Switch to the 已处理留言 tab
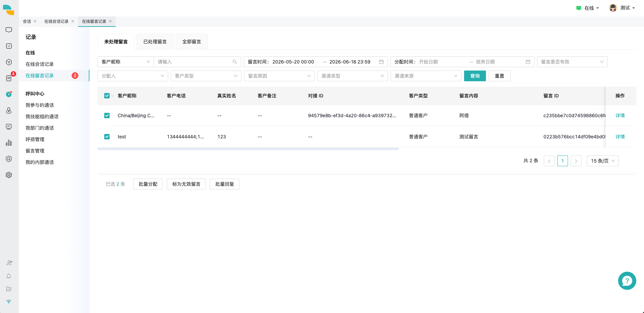Screen dimensions: 644x313 [155, 42]
